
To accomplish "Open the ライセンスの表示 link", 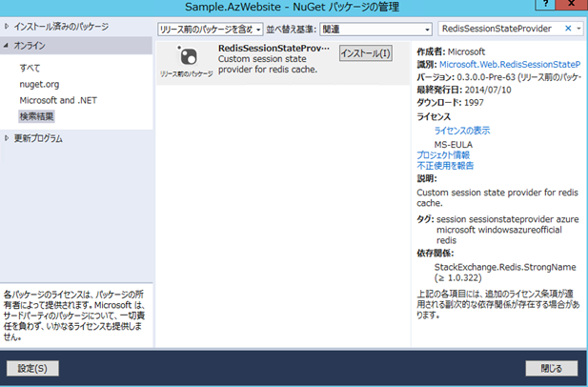I will 462,131.
